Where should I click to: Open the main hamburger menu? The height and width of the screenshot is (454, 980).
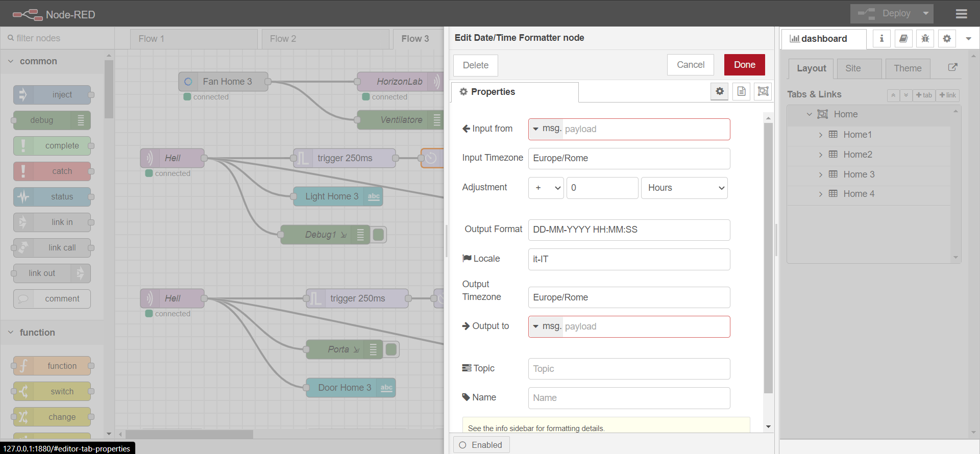pyautogui.click(x=962, y=14)
